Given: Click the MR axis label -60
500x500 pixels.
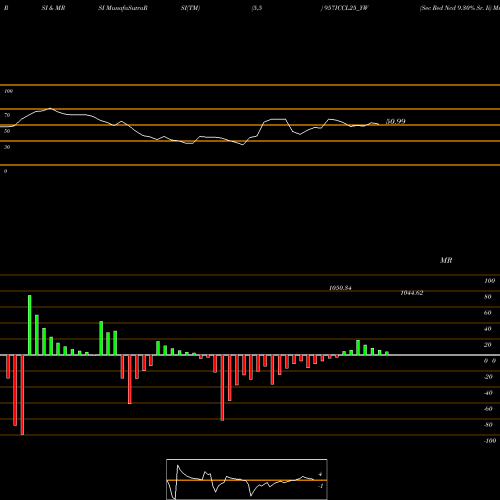Looking at the screenshot, I should pyautogui.click(x=488, y=409).
